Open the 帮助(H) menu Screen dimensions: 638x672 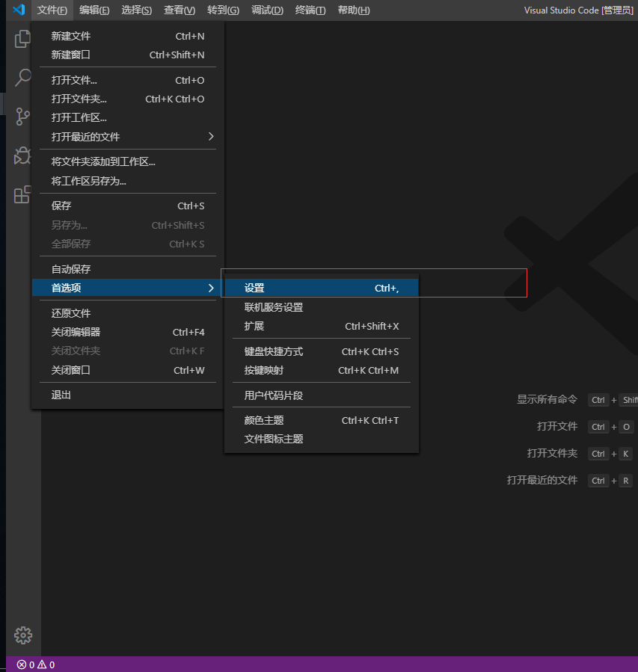click(x=354, y=10)
